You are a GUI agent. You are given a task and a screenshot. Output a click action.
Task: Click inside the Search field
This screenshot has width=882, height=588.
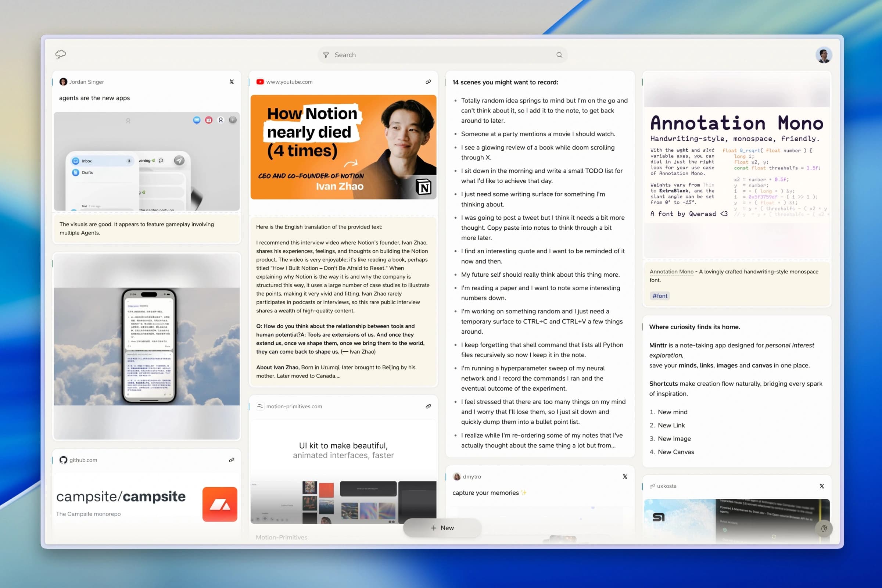click(412, 55)
